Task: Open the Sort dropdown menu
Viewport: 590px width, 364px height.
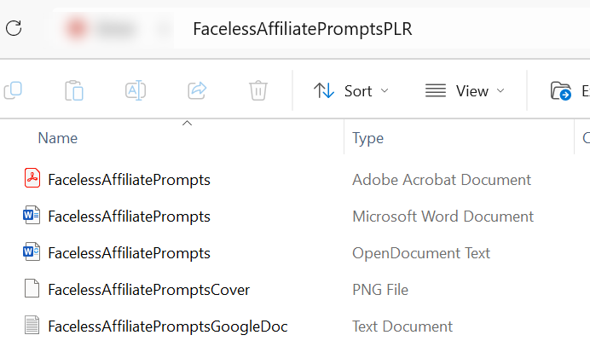Action: [x=350, y=90]
